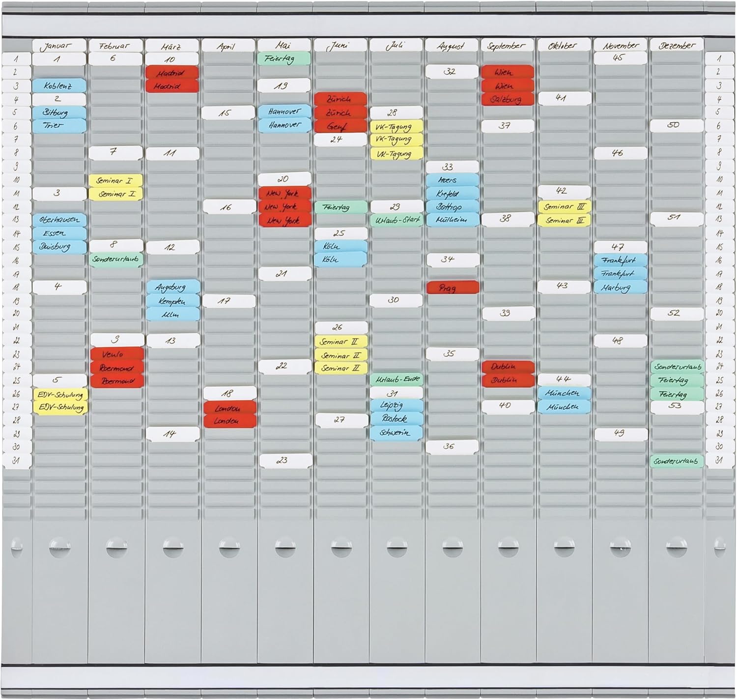Click the blue Marburg card
Viewport: 737px width, 700px height.
pyautogui.click(x=620, y=287)
